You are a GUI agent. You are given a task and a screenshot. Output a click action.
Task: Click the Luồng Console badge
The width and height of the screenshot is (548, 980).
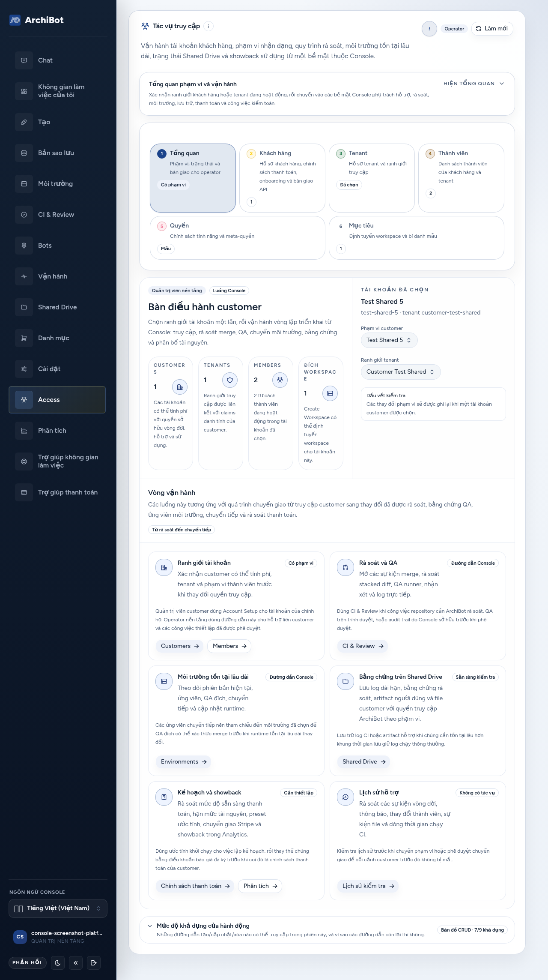coord(229,291)
